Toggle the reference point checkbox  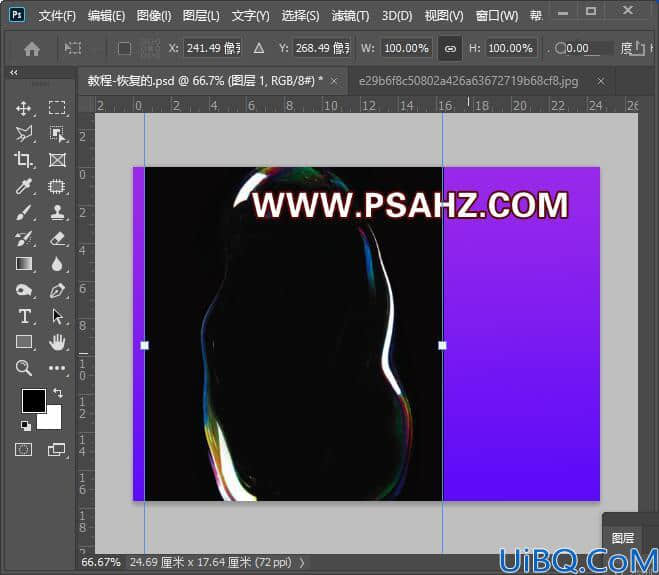tap(124, 48)
